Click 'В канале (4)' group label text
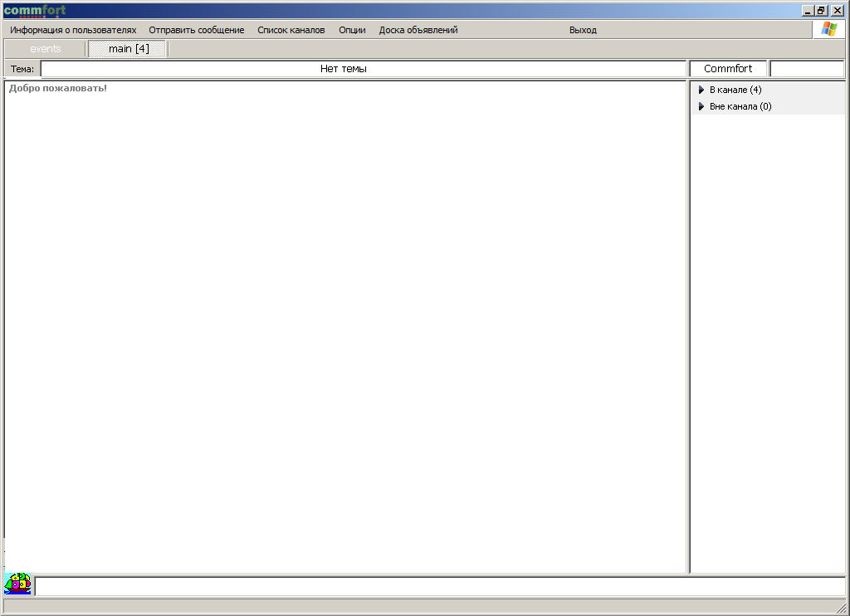Viewport: 850px width, 616px height. (x=735, y=90)
